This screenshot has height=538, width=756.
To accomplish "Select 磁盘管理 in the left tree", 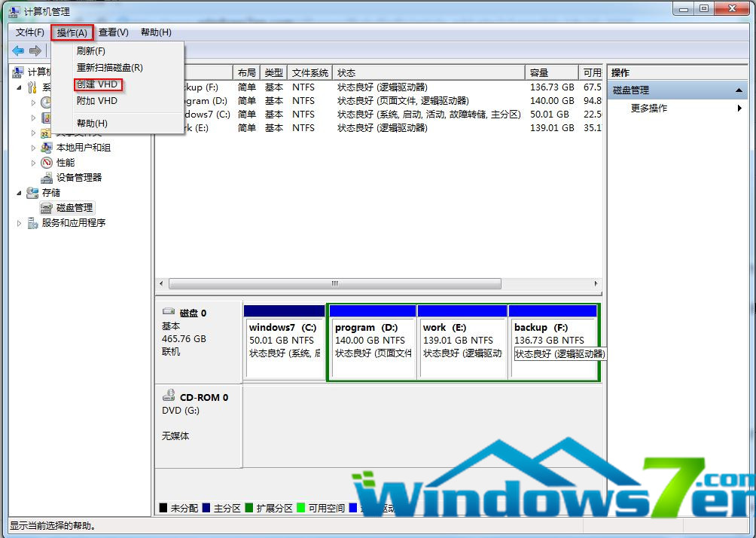I will pos(74,208).
